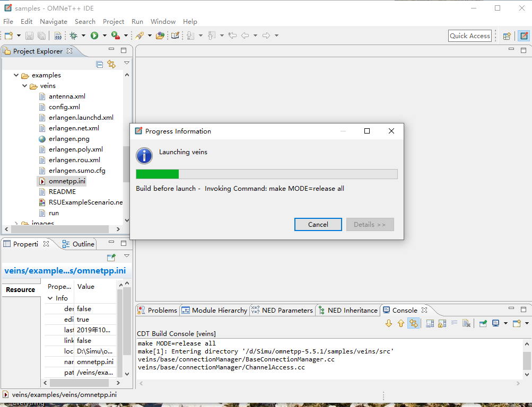532x407 pixels.
Task: Click the Clear Console icon
Action: 467,324
